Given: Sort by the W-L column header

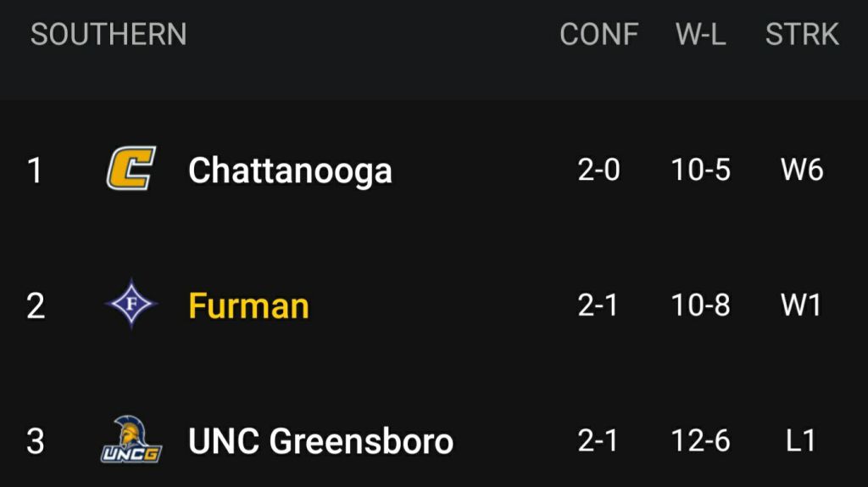Looking at the screenshot, I should click(x=700, y=34).
